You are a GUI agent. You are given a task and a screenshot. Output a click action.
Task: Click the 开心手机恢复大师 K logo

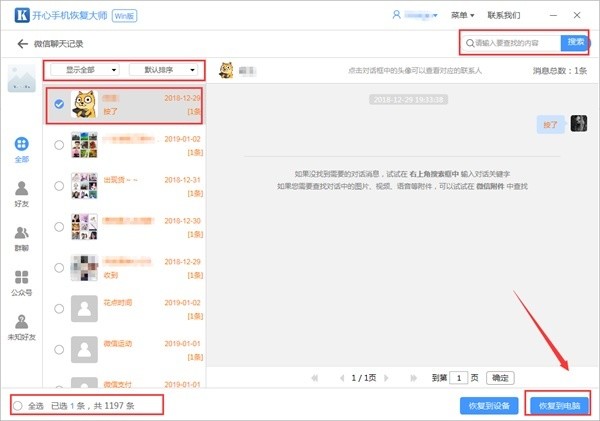[22, 15]
